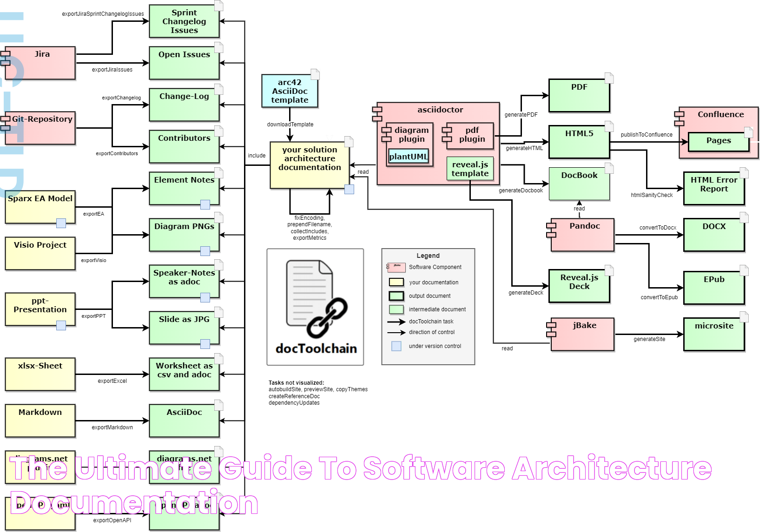Click the component icon on the asciidoctor box
Screen dimensions: 772x532
(x=377, y=114)
